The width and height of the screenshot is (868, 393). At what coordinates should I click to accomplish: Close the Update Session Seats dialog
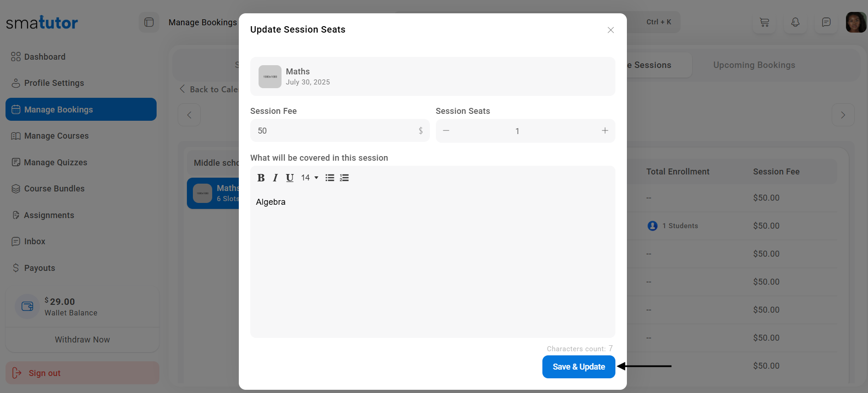point(610,30)
